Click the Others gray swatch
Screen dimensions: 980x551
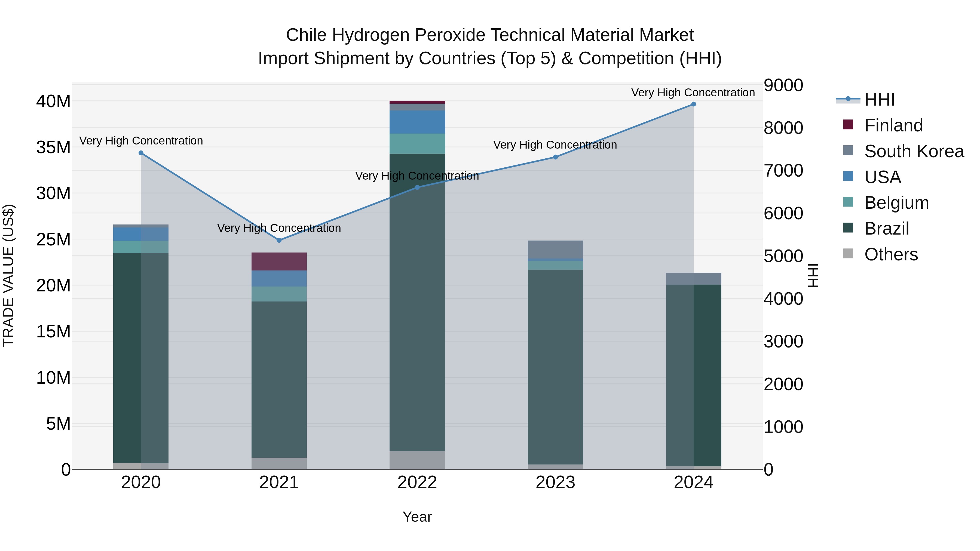[x=848, y=254]
